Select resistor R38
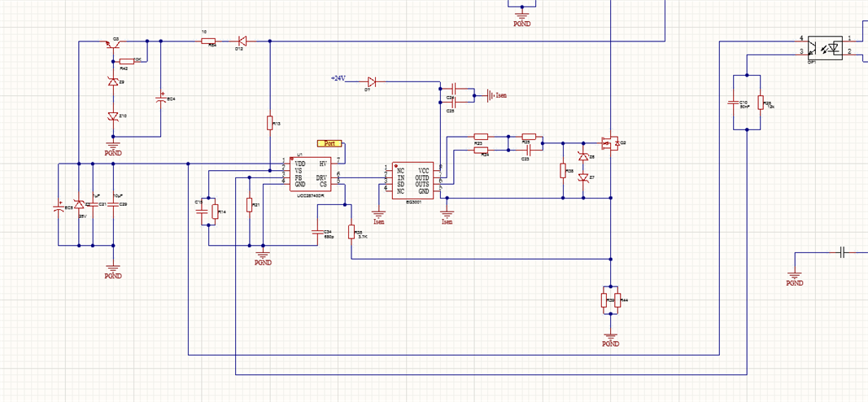The width and height of the screenshot is (868, 402). (563, 171)
